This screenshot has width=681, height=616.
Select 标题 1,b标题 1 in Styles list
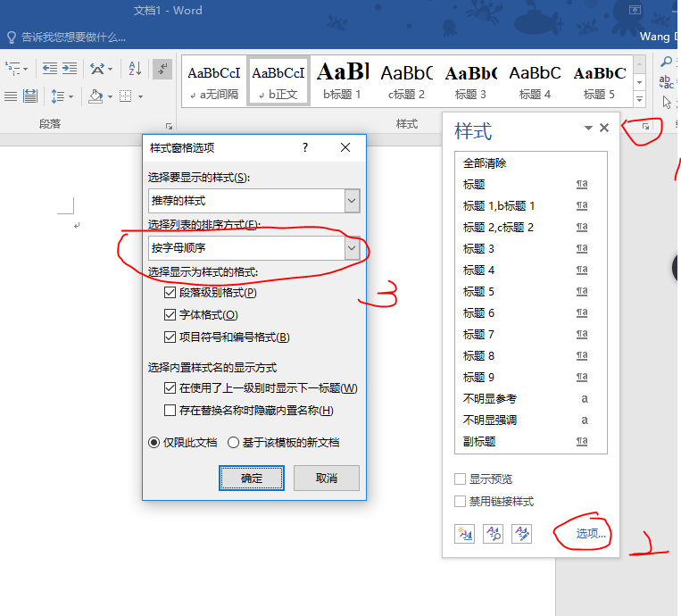531,206
